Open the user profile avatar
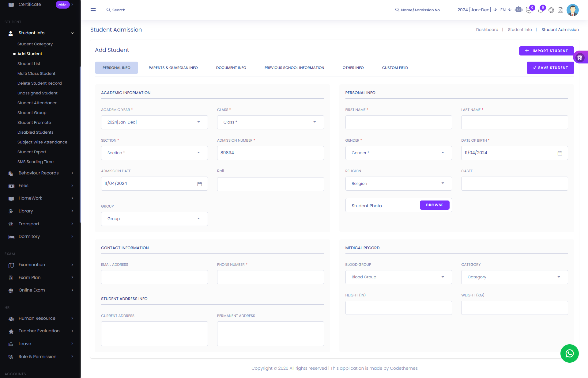 coord(572,10)
